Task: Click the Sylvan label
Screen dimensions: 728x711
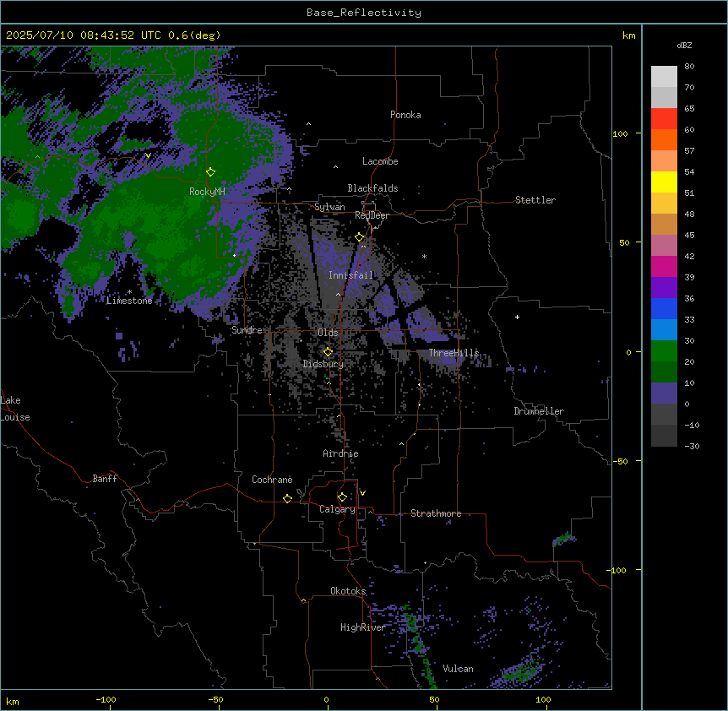Action: (329, 207)
